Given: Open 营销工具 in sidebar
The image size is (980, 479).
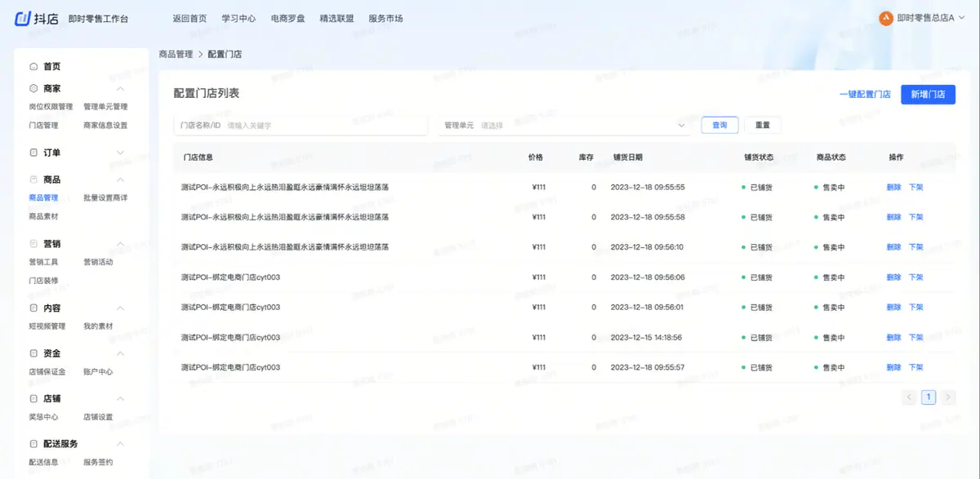Looking at the screenshot, I should (x=43, y=262).
